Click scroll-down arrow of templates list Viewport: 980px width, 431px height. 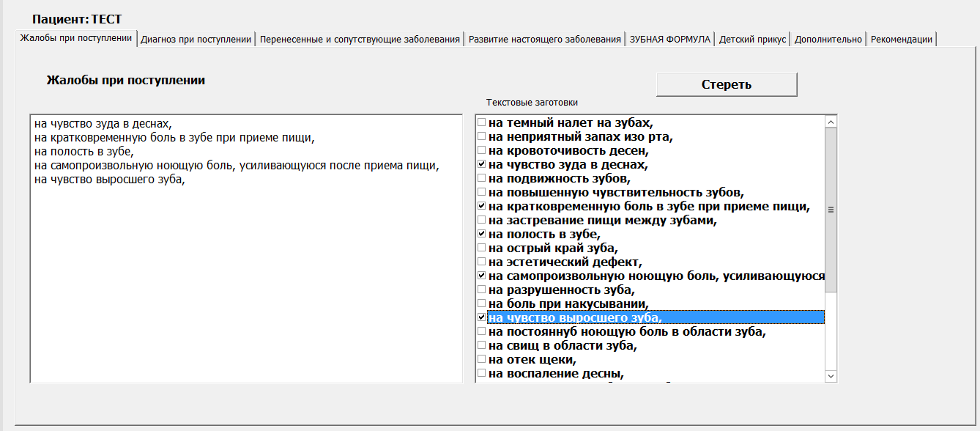coord(831,376)
